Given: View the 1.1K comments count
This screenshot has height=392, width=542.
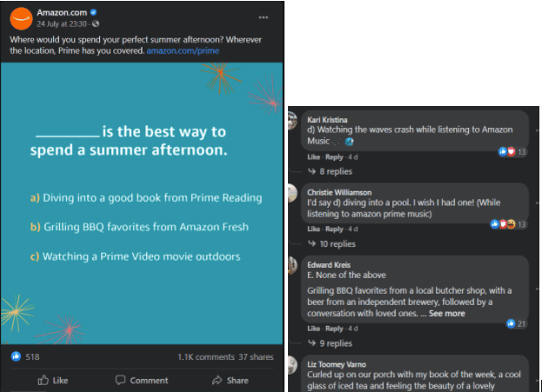Looking at the screenshot, I should tap(206, 356).
